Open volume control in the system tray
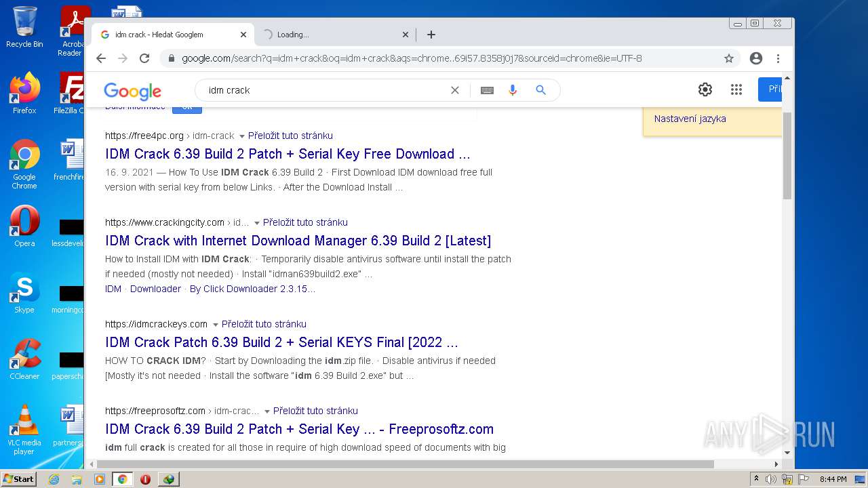This screenshot has height=488, width=868. 771,479
